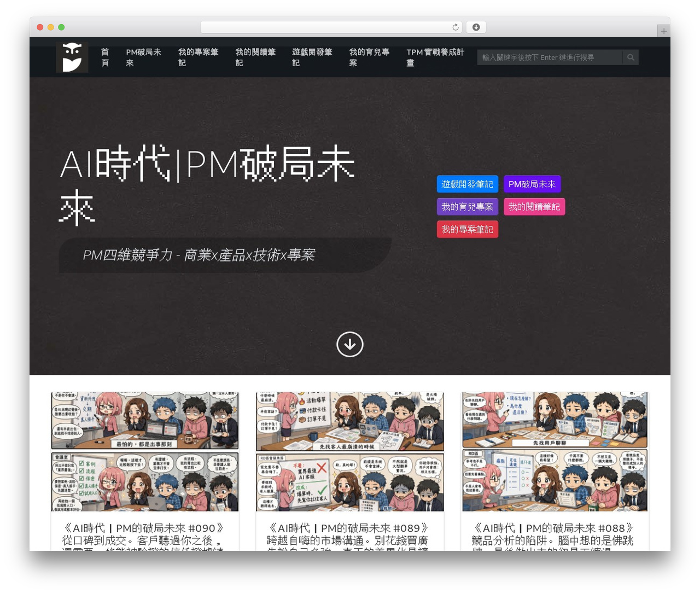Go to 我的閱讀筆記 in the navigation bar
The image size is (700, 593).
click(255, 57)
